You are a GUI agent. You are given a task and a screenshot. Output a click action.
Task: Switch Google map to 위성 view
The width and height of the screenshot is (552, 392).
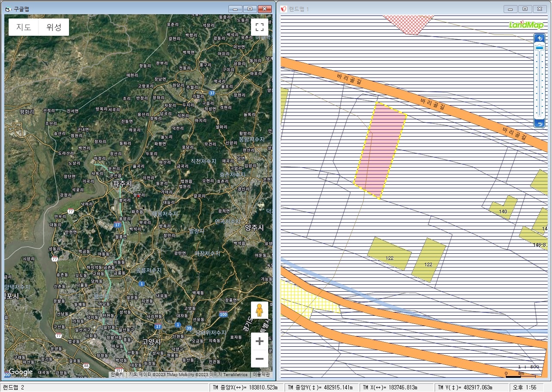point(54,27)
